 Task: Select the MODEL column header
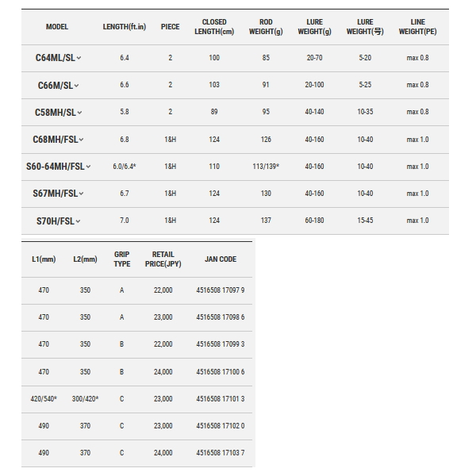[57, 27]
